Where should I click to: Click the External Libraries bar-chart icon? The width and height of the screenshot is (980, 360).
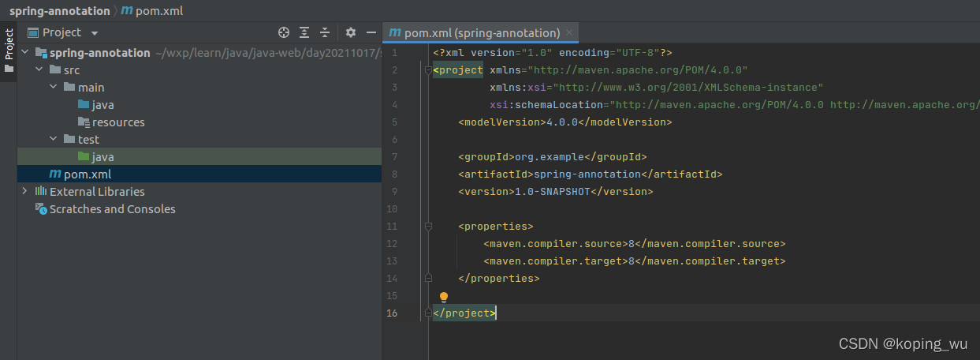point(40,191)
